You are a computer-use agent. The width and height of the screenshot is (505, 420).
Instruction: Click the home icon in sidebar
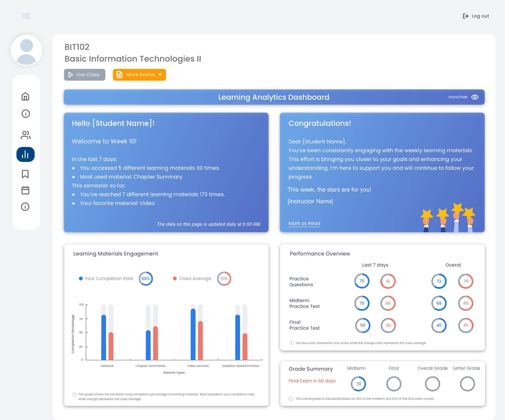[25, 97]
